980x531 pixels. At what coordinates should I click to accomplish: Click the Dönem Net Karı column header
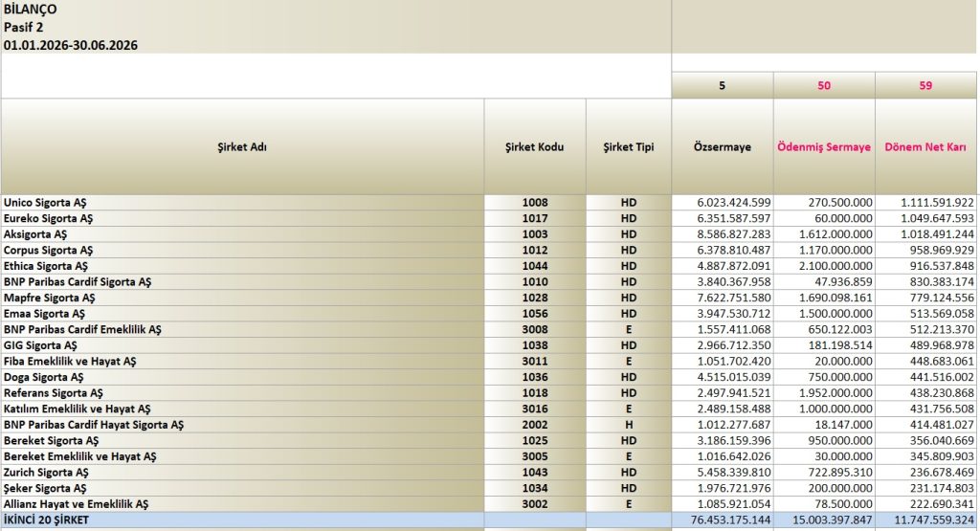coord(925,146)
